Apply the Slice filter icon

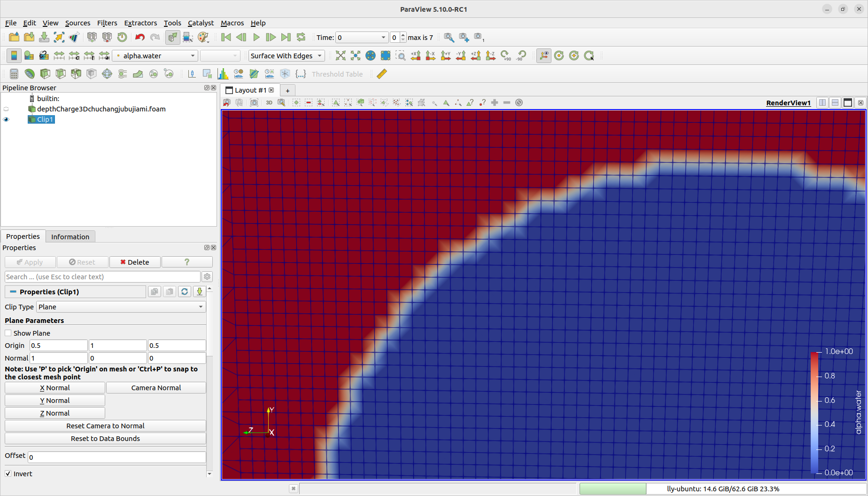click(61, 74)
